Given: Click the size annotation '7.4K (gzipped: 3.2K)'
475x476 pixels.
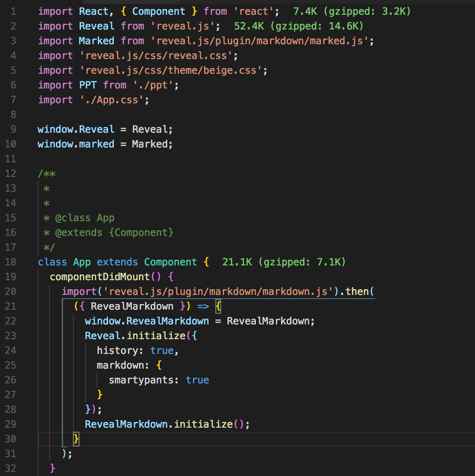Looking at the screenshot, I should click(x=352, y=11).
